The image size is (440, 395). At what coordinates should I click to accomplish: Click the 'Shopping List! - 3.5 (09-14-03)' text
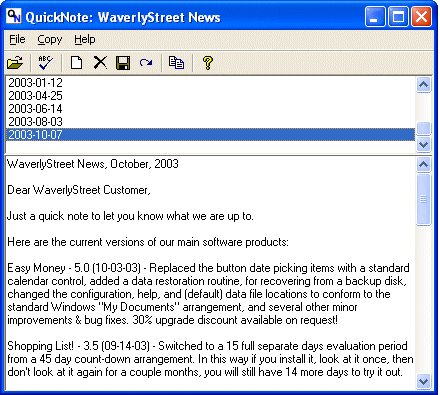click(78, 346)
